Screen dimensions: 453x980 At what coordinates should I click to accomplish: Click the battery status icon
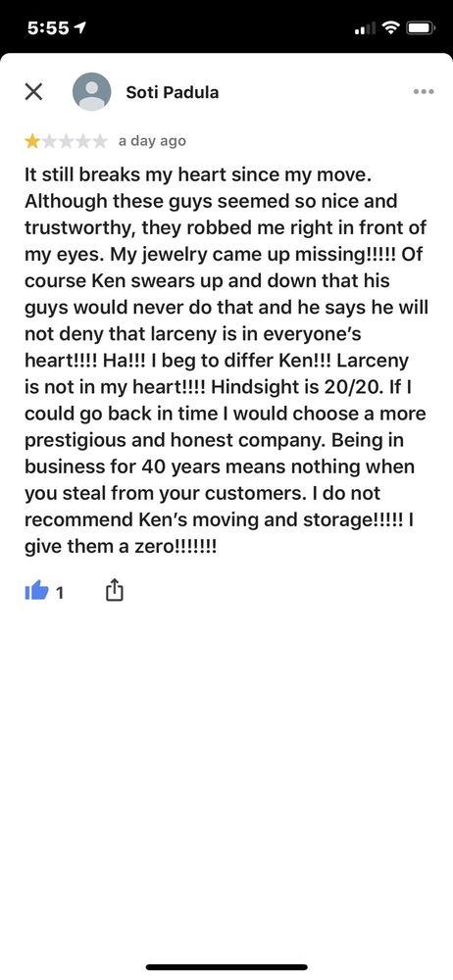[x=421, y=28]
